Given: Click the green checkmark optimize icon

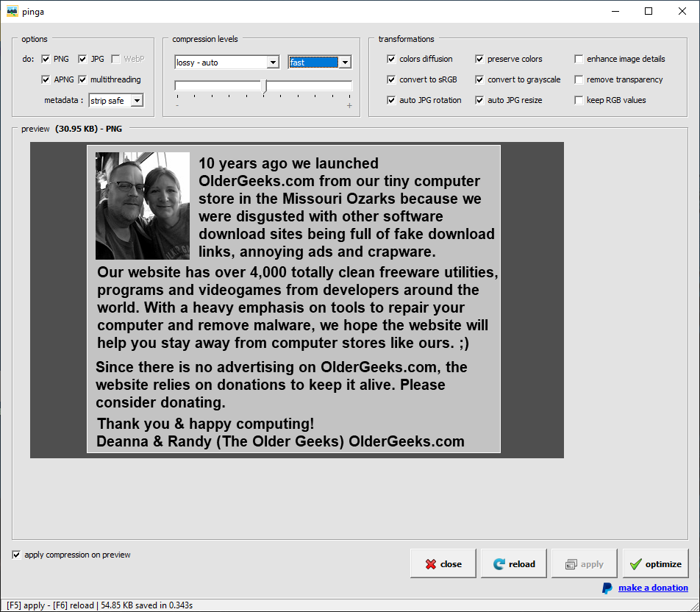Looking at the screenshot, I should pos(636,564).
